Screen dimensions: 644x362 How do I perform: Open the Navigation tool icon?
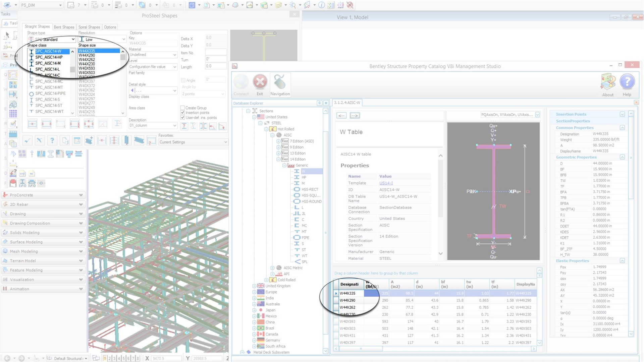[280, 82]
